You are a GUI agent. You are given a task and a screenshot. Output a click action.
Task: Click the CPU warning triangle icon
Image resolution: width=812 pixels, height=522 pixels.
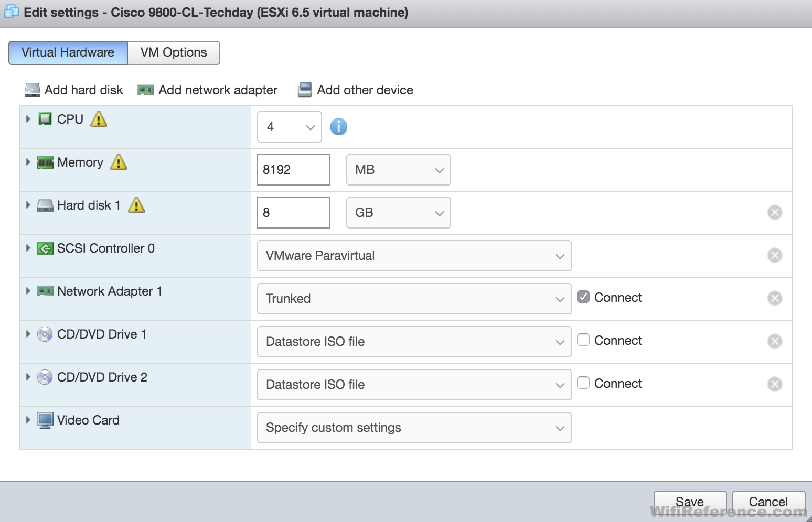(x=99, y=119)
